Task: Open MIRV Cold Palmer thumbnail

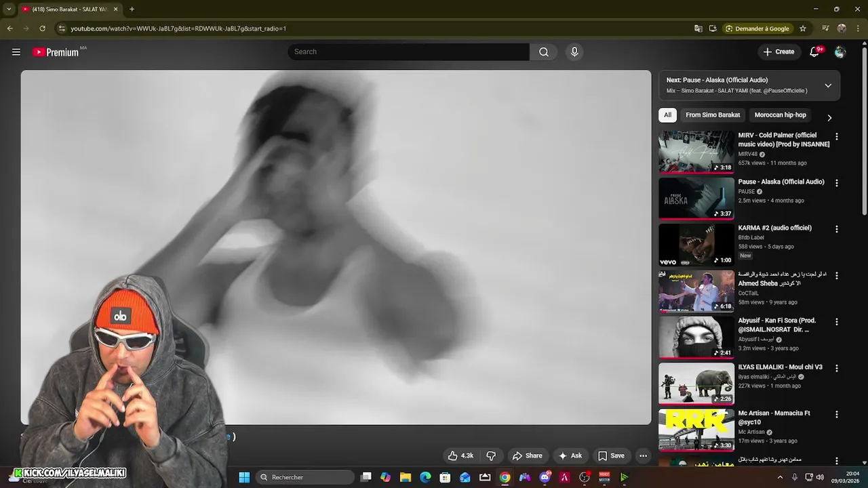Action: tap(696, 152)
